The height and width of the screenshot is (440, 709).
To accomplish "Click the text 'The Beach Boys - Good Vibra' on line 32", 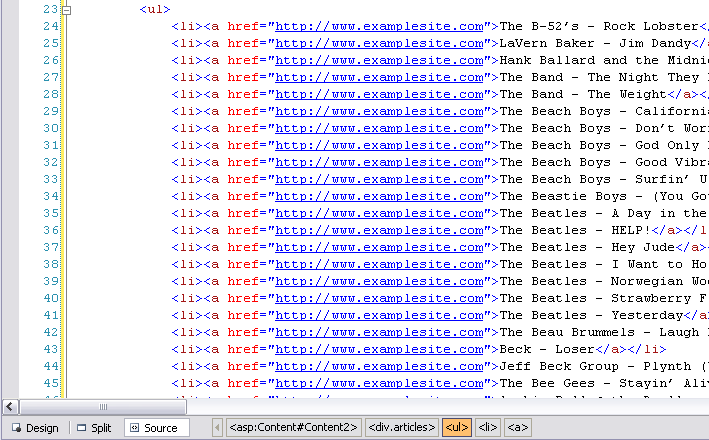I will click(x=604, y=162).
